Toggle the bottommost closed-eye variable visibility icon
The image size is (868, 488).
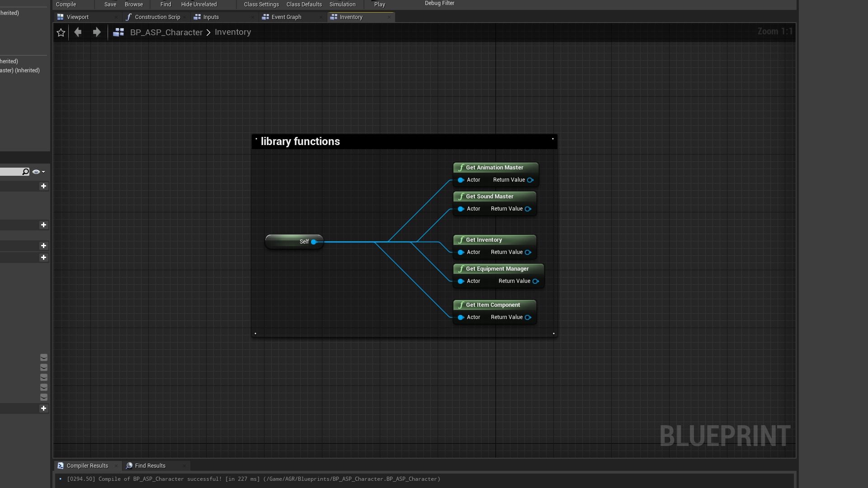click(44, 397)
